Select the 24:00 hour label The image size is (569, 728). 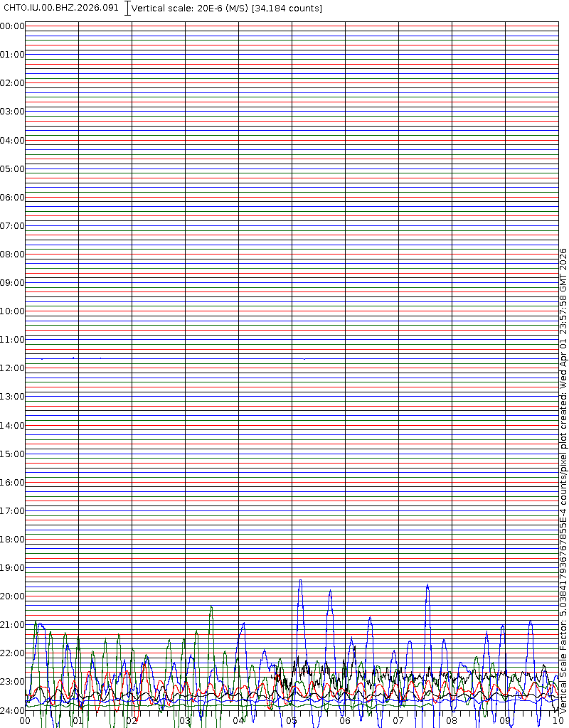click(13, 710)
